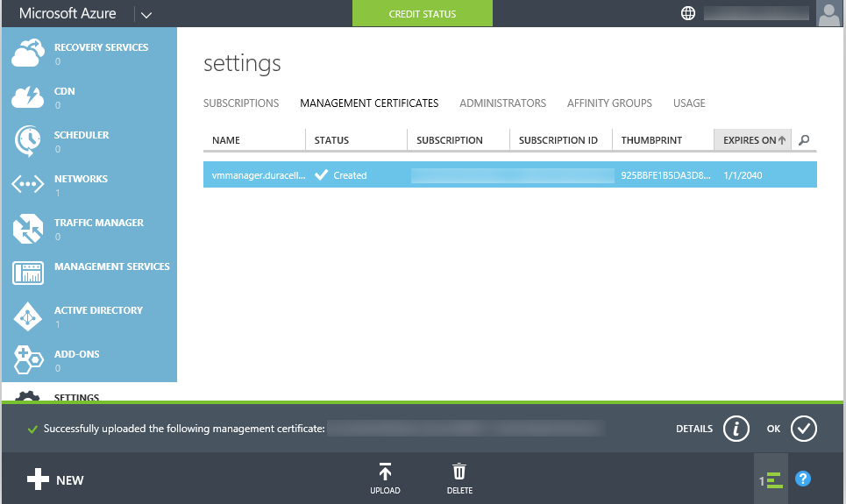Viewport: 846px width, 504px height.
Task: Select the vmmanager.duracell certificate row name
Action: pyautogui.click(x=259, y=175)
